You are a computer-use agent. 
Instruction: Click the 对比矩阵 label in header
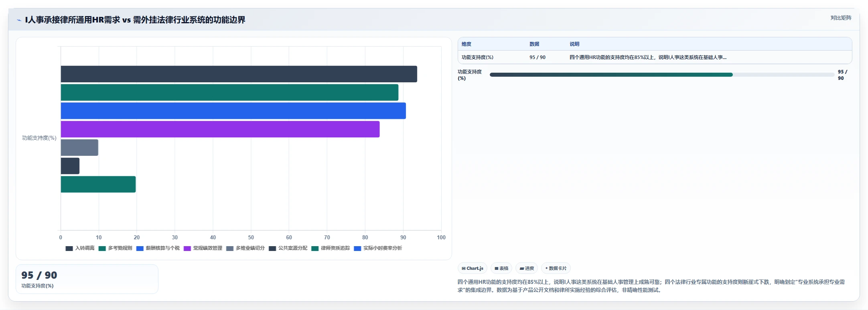841,18
